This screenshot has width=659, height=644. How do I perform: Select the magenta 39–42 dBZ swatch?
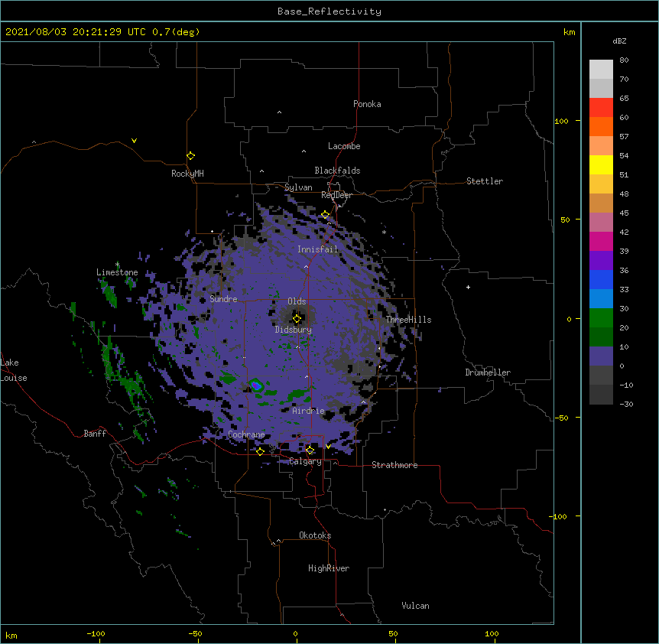(x=601, y=241)
